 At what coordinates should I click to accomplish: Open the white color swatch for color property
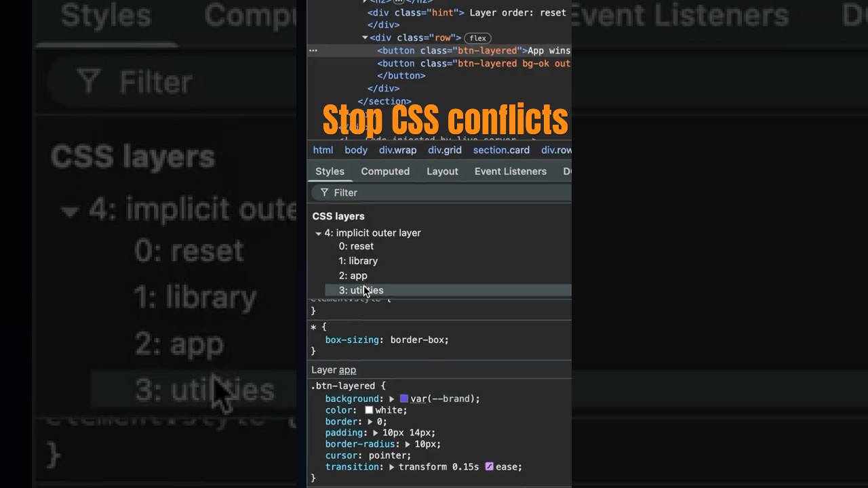click(x=369, y=410)
